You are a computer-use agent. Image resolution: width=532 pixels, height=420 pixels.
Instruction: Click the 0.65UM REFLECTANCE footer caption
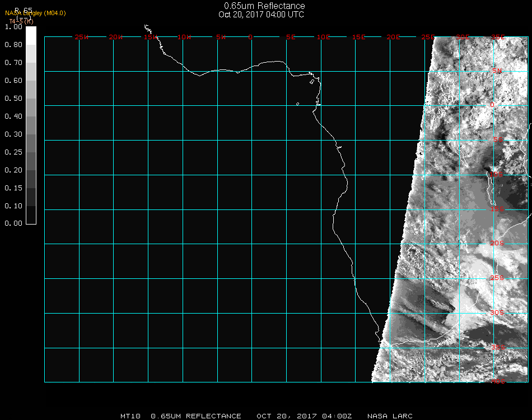pos(196,416)
